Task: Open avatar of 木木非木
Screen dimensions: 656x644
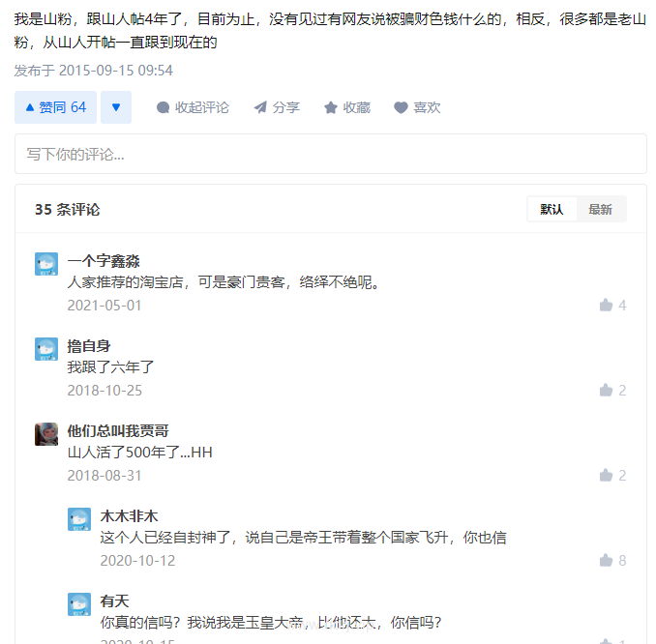Action: click(x=79, y=519)
